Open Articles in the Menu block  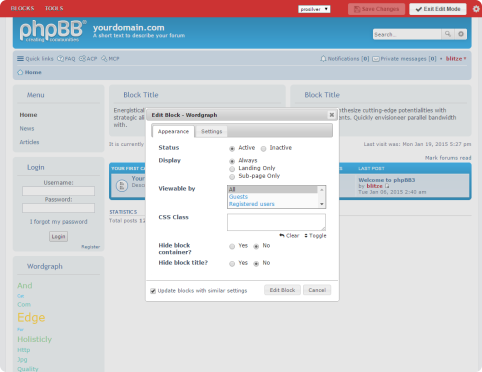pyautogui.click(x=29, y=142)
